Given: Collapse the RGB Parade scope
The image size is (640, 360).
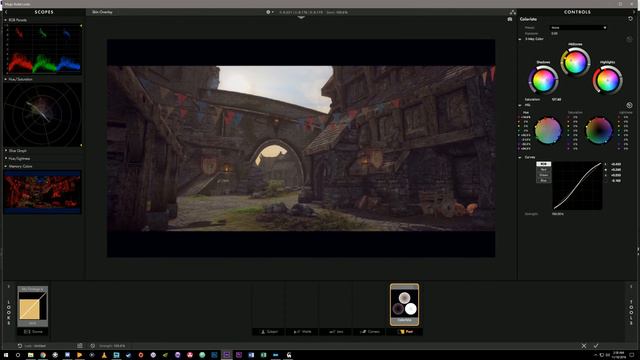Looking at the screenshot, I should (6, 20).
